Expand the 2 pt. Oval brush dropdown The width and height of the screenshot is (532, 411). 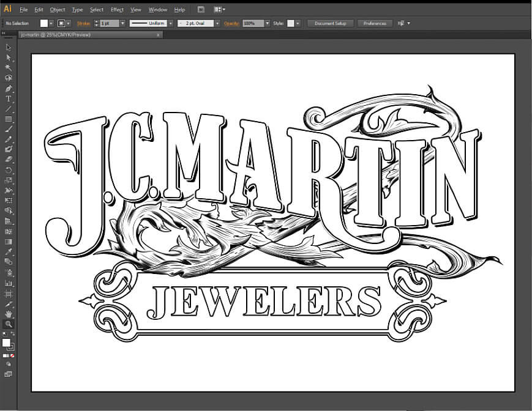tap(217, 23)
